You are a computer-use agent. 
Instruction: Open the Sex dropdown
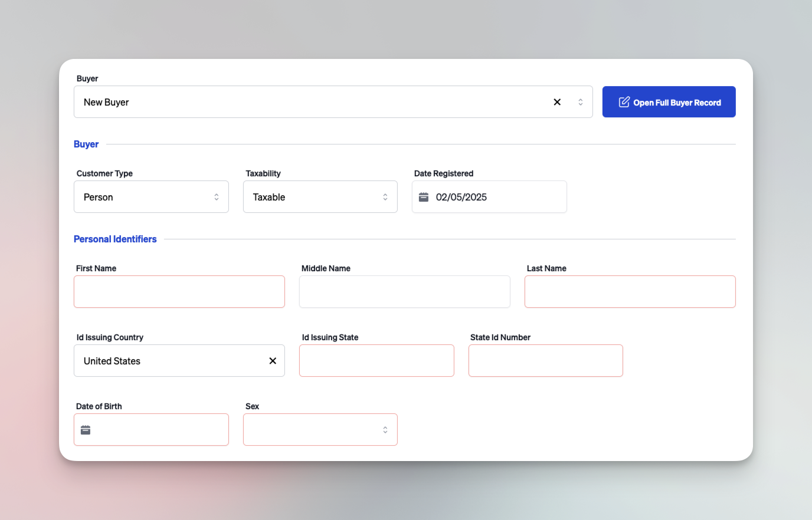pyautogui.click(x=320, y=430)
